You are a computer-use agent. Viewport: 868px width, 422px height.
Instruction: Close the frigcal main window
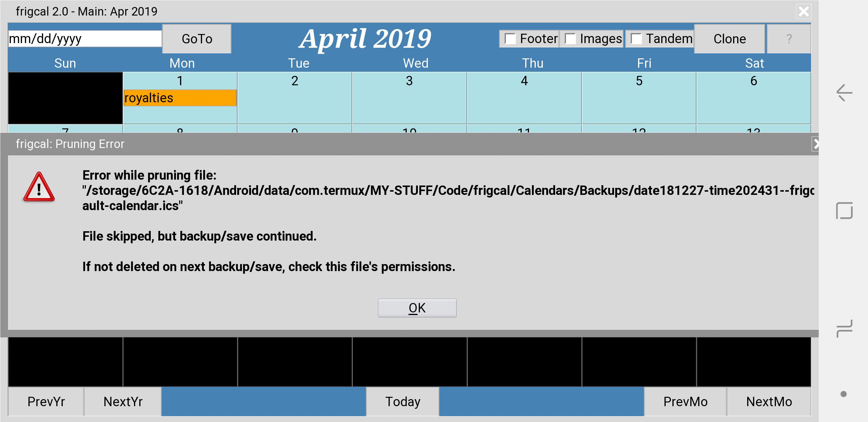[803, 12]
